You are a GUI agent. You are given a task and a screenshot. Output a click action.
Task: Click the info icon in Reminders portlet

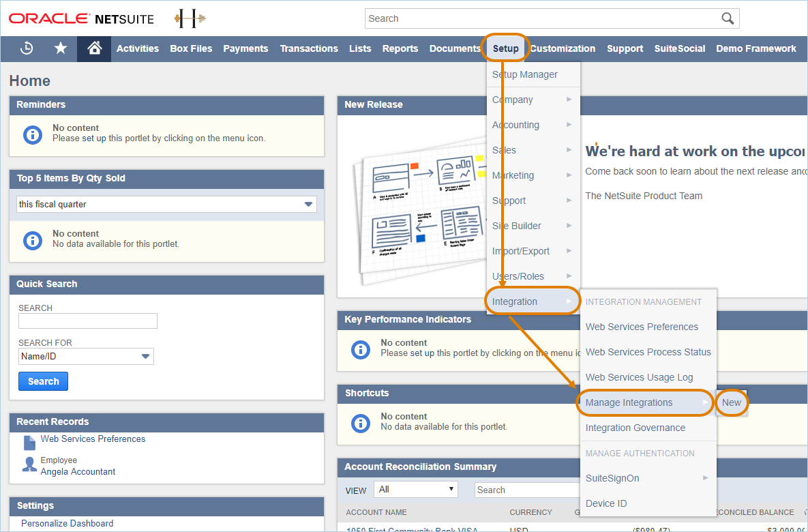tap(33, 135)
